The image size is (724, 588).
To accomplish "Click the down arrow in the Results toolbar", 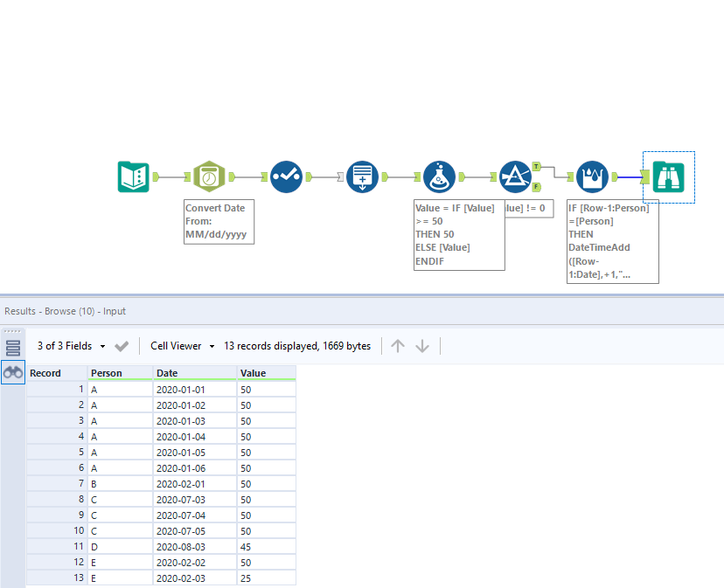I will click(x=422, y=346).
